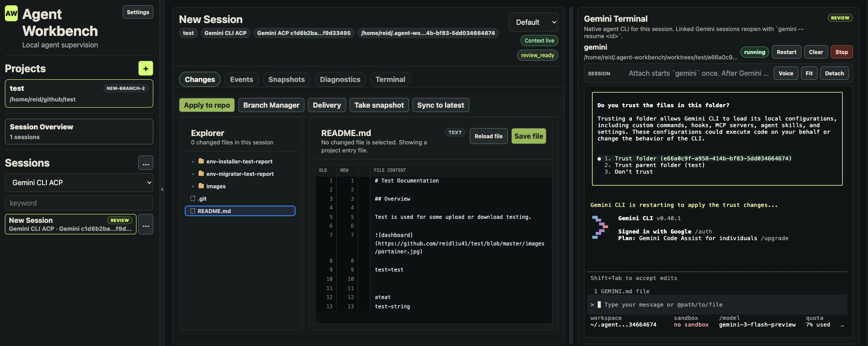
Task: Click the test tag chip under New Session
Action: coord(188,33)
